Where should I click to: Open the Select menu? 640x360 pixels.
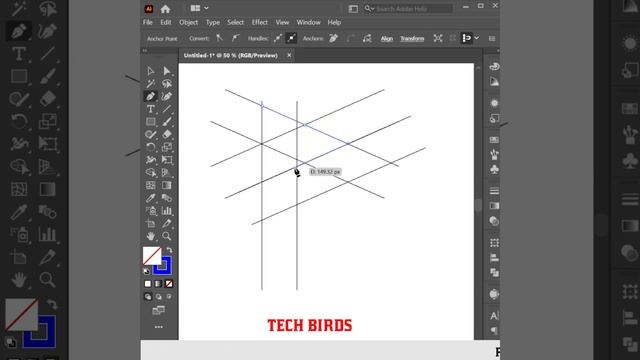click(x=236, y=22)
